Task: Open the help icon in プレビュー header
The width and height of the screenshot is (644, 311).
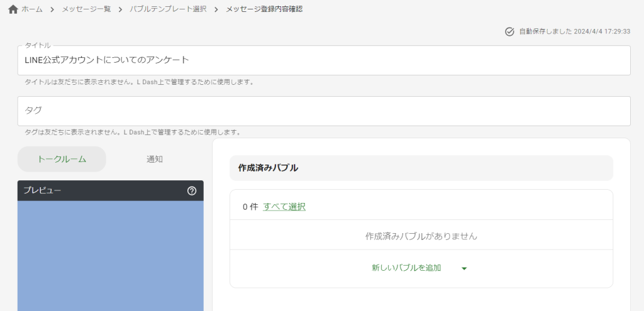Action: click(192, 190)
